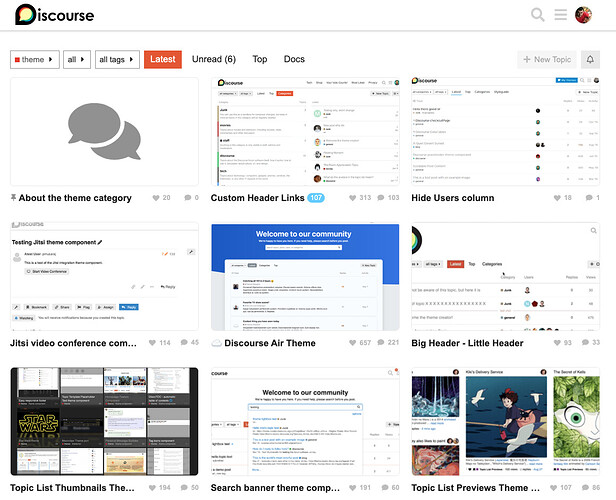
Task: Click the Jitsi video conference thumbnail
Action: (104, 277)
